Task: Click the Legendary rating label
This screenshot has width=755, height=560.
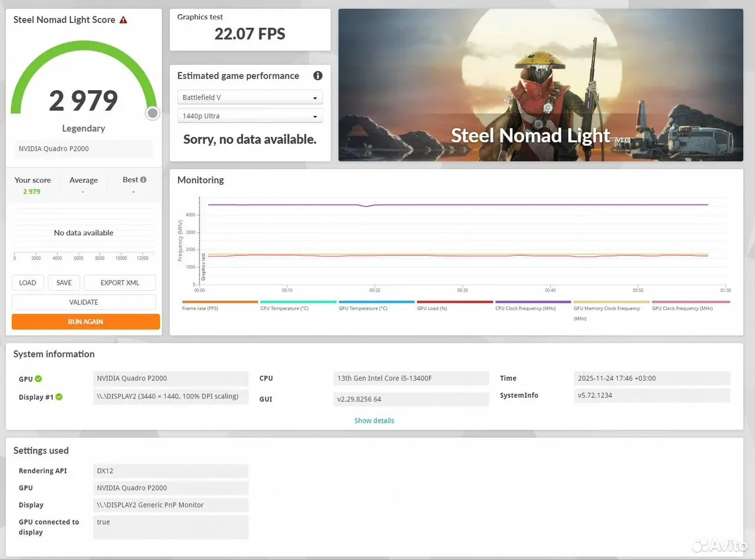Action: pyautogui.click(x=84, y=129)
